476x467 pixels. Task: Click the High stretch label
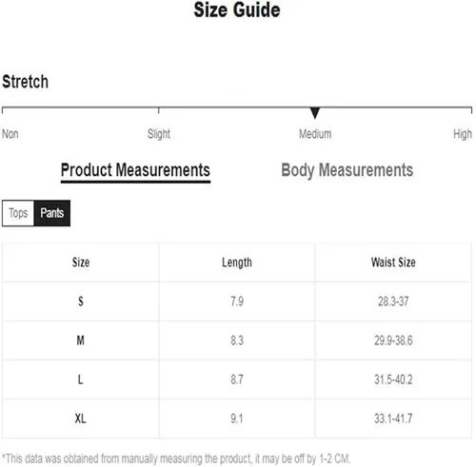(x=463, y=134)
